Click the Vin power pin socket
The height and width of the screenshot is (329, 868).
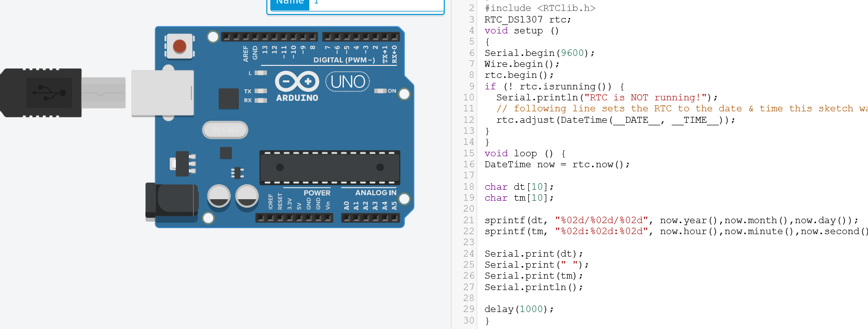[327, 218]
